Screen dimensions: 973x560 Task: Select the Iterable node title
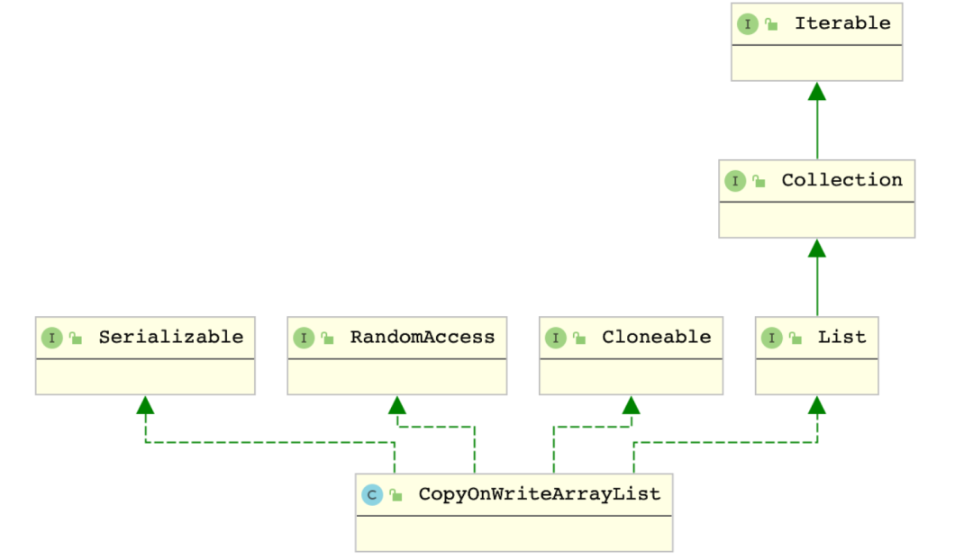[841, 24]
